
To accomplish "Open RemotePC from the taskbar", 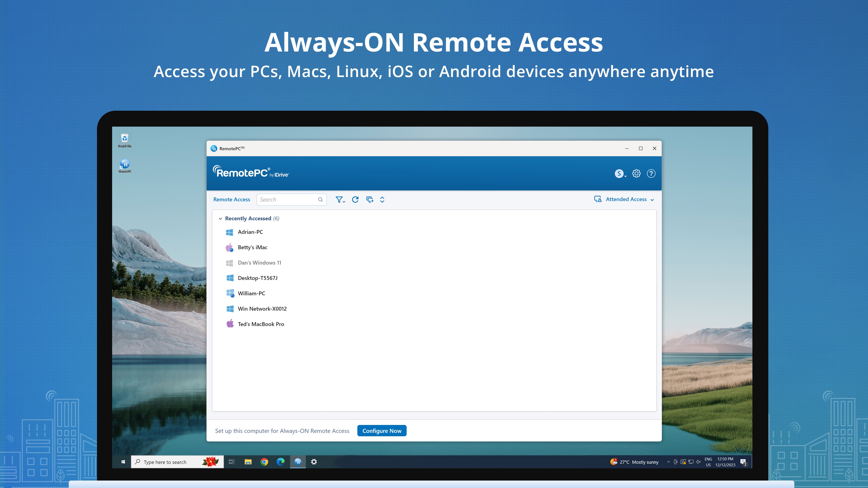I will pyautogui.click(x=298, y=462).
